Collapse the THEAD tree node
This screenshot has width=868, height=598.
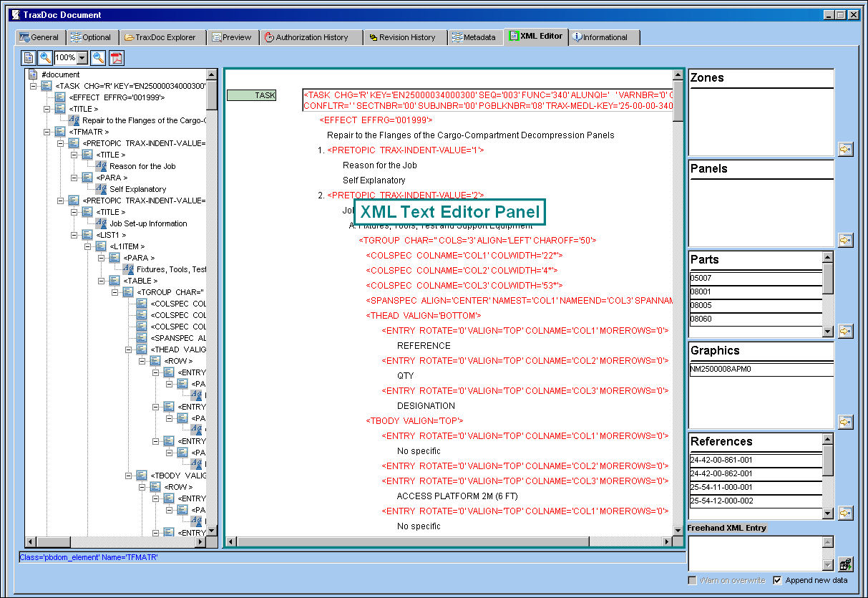coord(128,349)
